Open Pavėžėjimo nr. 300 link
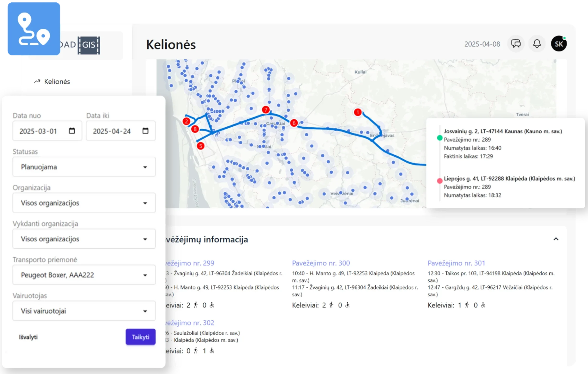 tap(321, 263)
